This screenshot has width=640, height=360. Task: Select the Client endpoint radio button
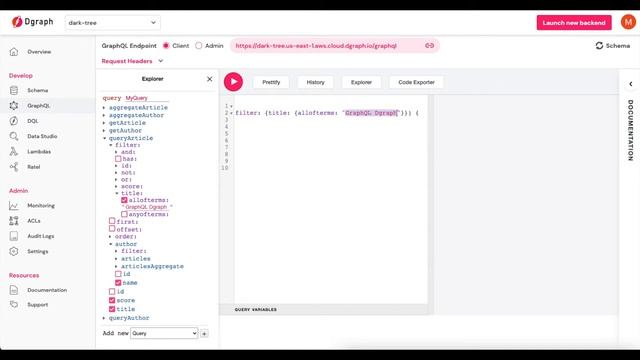166,46
